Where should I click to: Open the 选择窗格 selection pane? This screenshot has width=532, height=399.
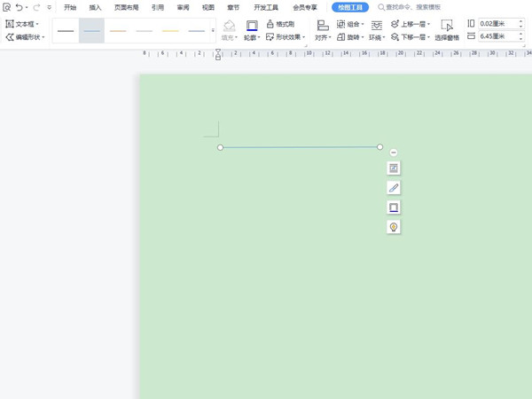(447, 30)
